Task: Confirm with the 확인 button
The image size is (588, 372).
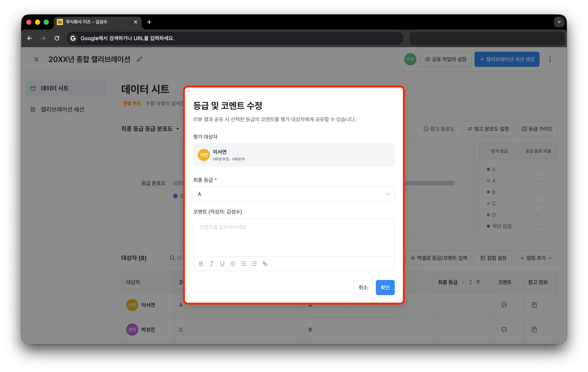Action: pyautogui.click(x=385, y=288)
